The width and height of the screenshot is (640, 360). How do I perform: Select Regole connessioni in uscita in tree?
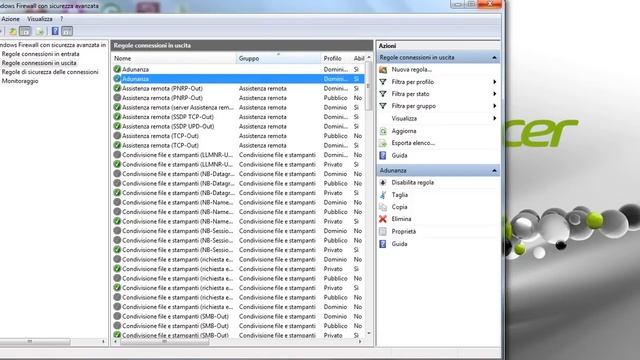39,63
